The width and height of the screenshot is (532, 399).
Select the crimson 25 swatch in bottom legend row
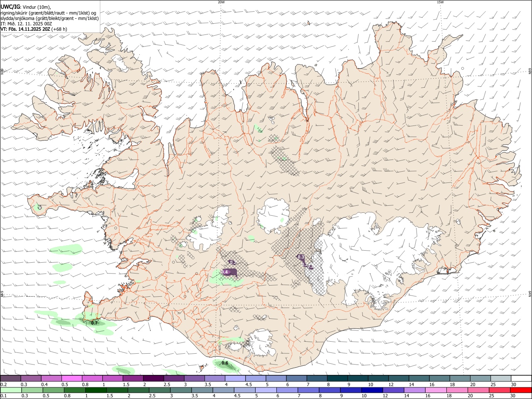click(x=500, y=390)
